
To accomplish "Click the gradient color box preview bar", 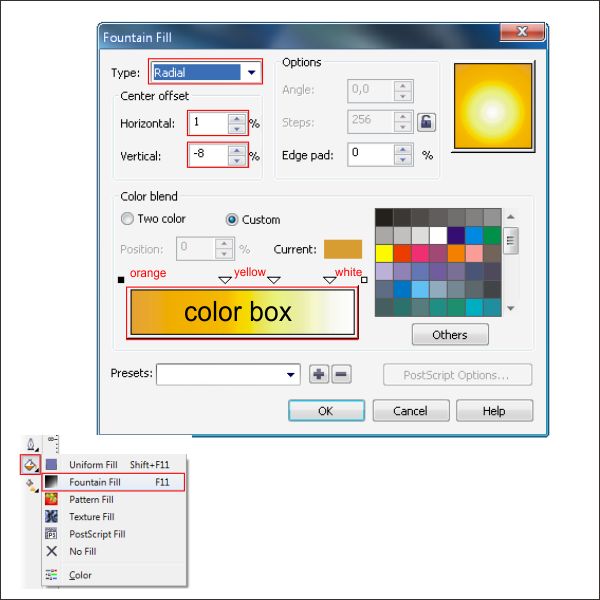I will coord(243,312).
